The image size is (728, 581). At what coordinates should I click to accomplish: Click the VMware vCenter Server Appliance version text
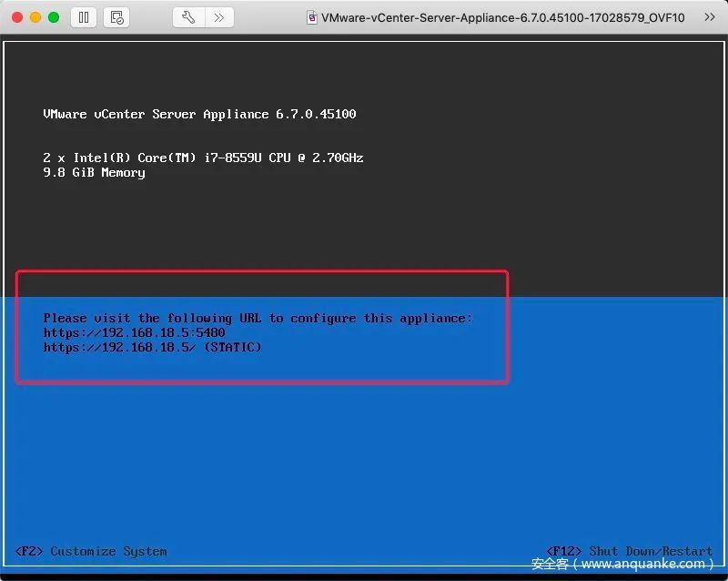coord(199,114)
